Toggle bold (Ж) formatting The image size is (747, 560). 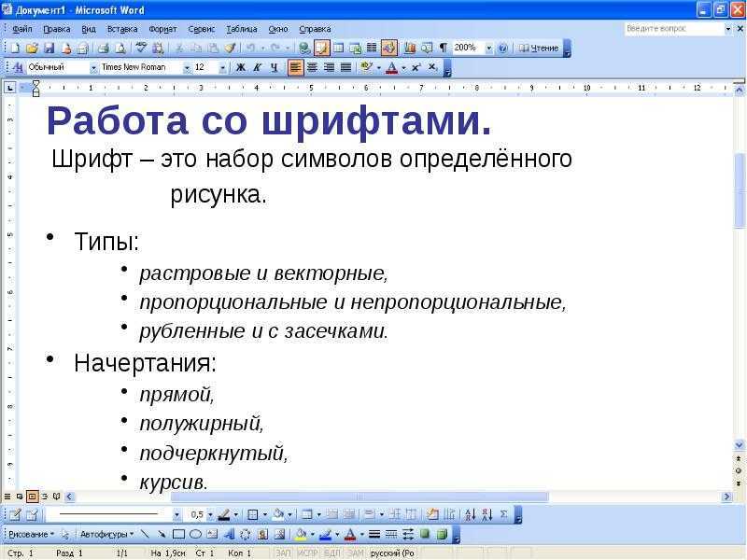click(x=241, y=67)
